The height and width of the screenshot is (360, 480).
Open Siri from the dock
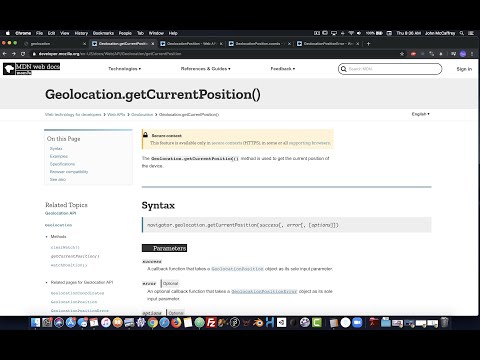point(59,322)
